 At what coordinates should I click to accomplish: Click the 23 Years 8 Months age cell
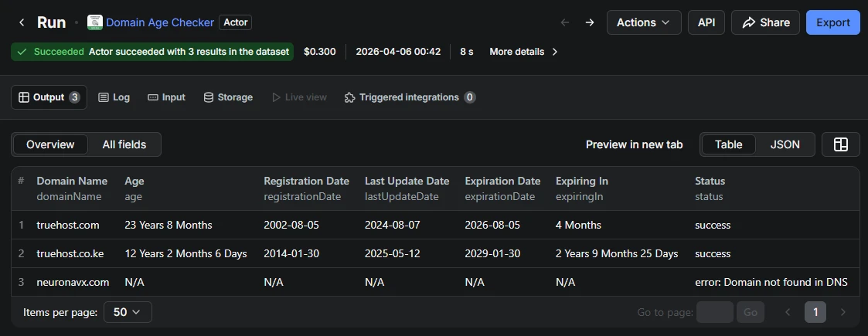coord(168,226)
